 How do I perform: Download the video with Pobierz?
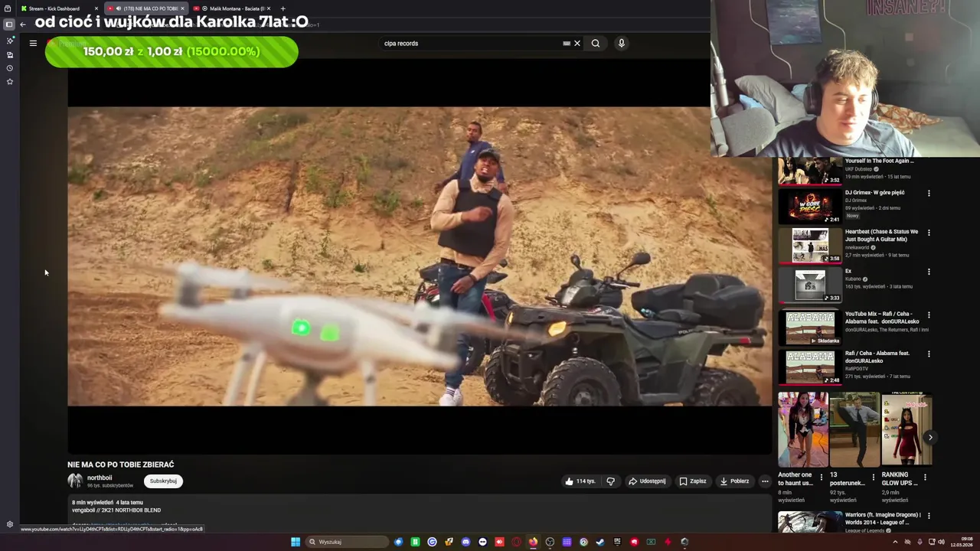(x=734, y=481)
